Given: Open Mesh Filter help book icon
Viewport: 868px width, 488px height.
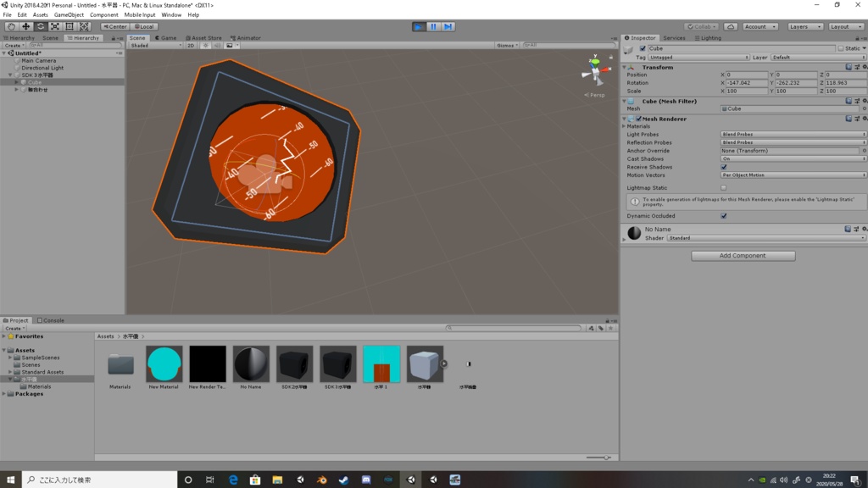Looking at the screenshot, I should (x=848, y=102).
